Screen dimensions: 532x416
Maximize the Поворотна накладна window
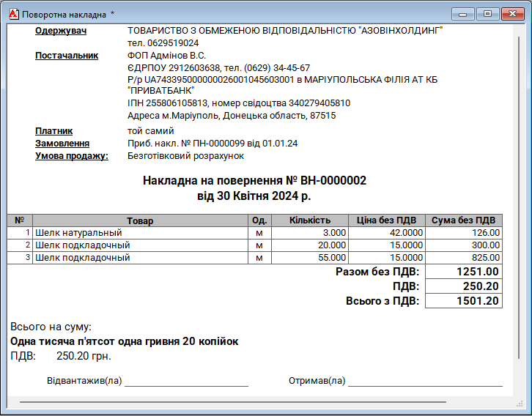coord(486,13)
